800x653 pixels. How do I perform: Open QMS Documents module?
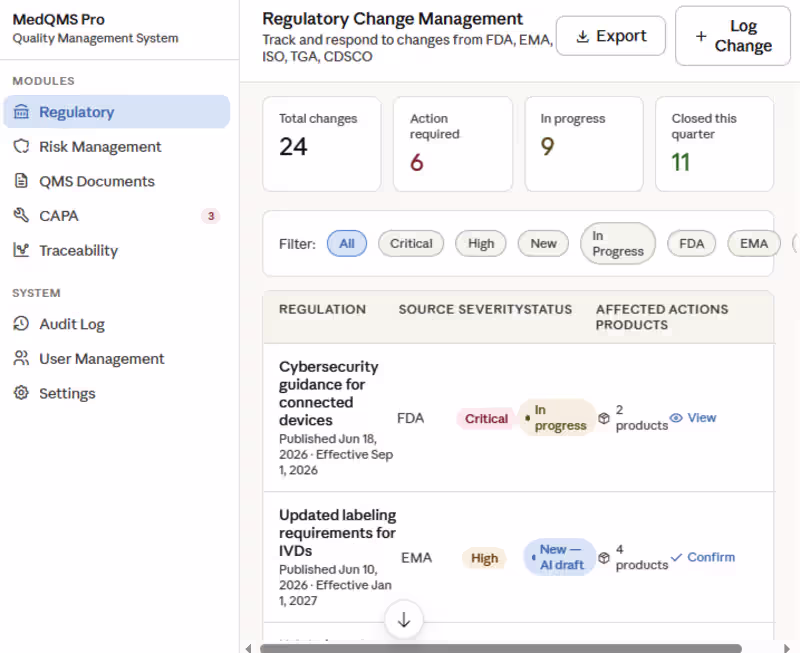(x=116, y=181)
